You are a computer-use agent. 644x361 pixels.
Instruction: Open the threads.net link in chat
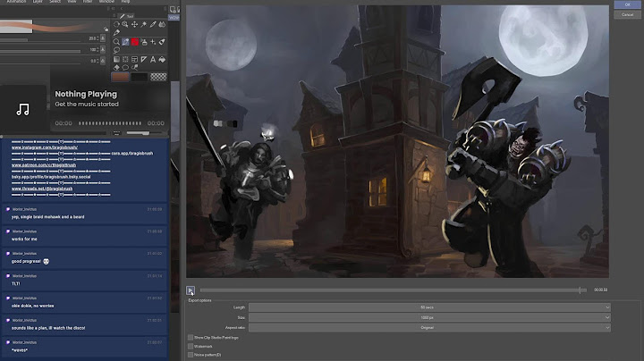tap(42, 189)
